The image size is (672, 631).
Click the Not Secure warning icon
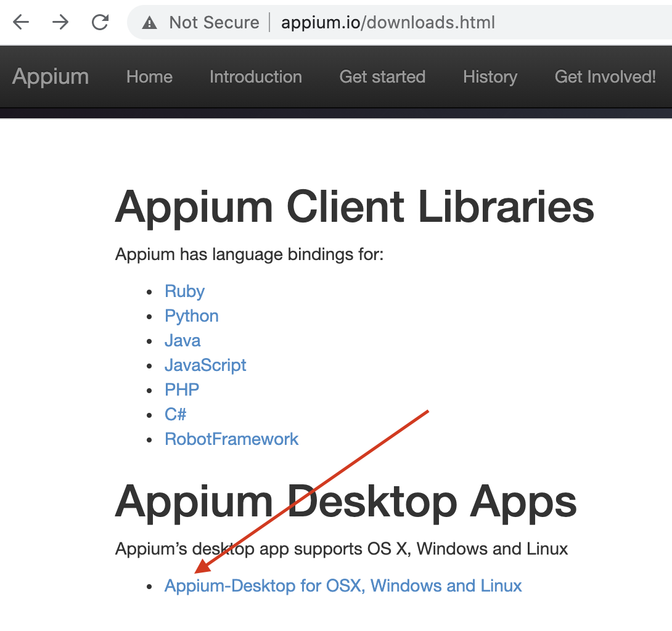tap(149, 22)
